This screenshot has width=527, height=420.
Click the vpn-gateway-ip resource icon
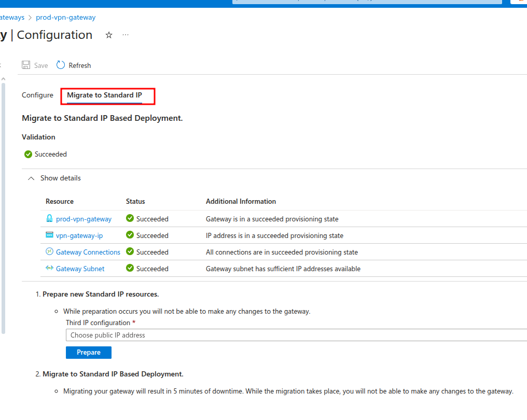[x=49, y=235]
